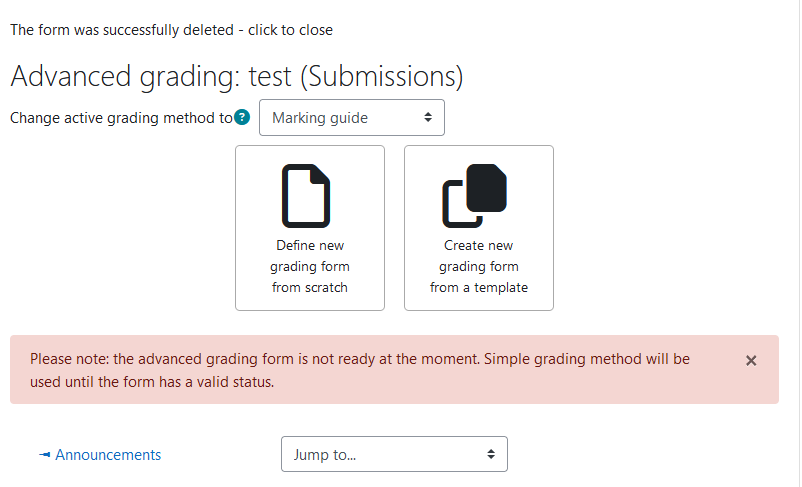Click the blank page icon for new form
The image size is (802, 487).
(x=306, y=196)
